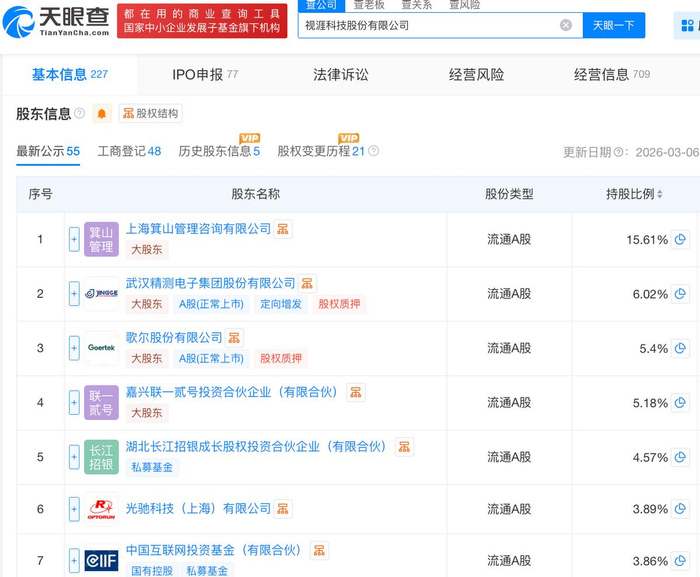This screenshot has width=700, height=577.
Task: Click the app grid icon at top right
Action: click(688, 25)
